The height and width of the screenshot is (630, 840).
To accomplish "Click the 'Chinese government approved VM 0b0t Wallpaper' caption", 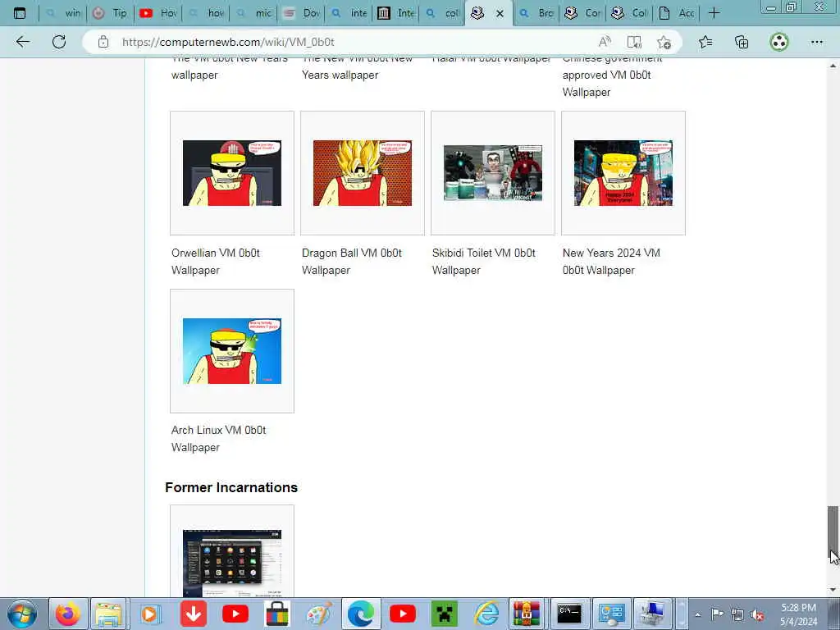I will pyautogui.click(x=612, y=78).
